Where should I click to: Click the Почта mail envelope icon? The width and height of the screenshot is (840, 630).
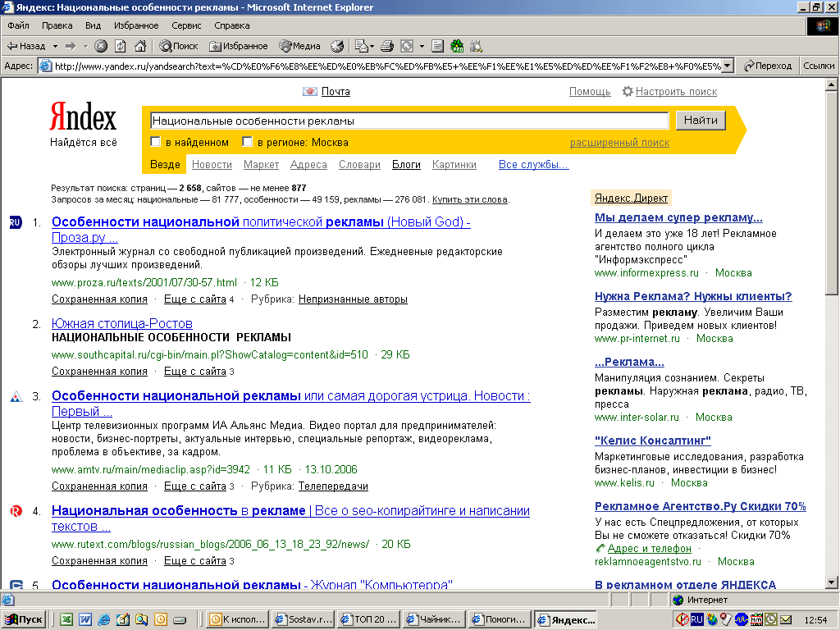(x=310, y=92)
